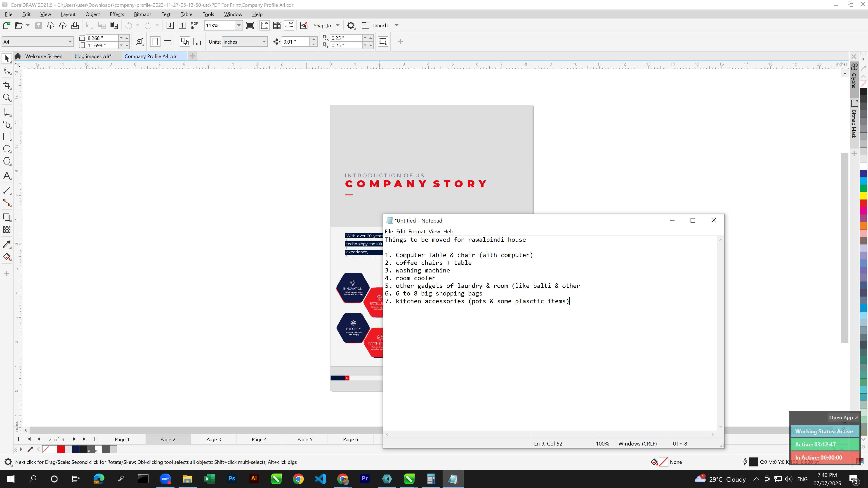Select the Connector tool
The height and width of the screenshot is (488, 868).
7,203
